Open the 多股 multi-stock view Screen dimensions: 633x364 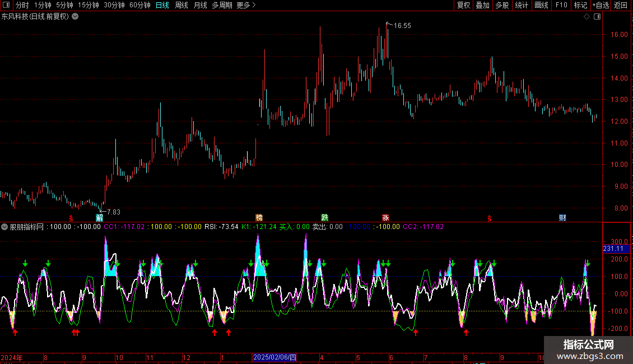(x=502, y=5)
